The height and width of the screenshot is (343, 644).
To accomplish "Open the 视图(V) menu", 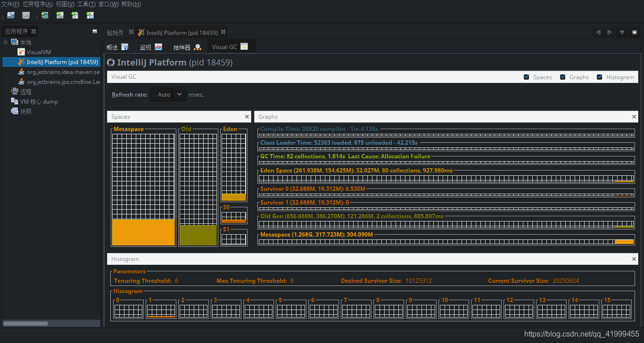I will tap(65, 4).
